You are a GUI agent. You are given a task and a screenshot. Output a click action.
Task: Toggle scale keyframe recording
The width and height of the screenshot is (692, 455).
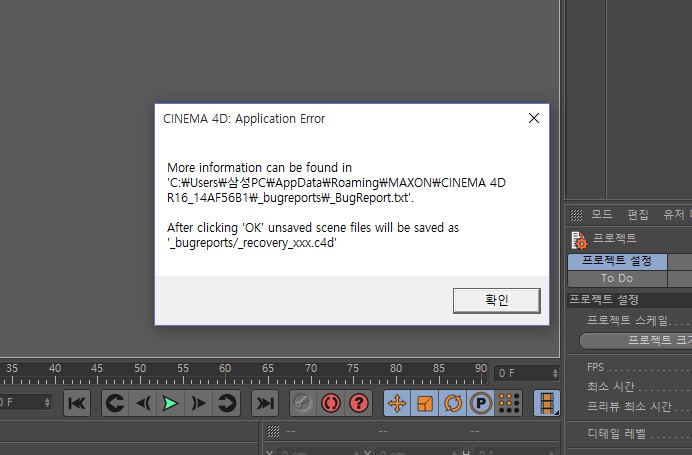[x=425, y=403]
